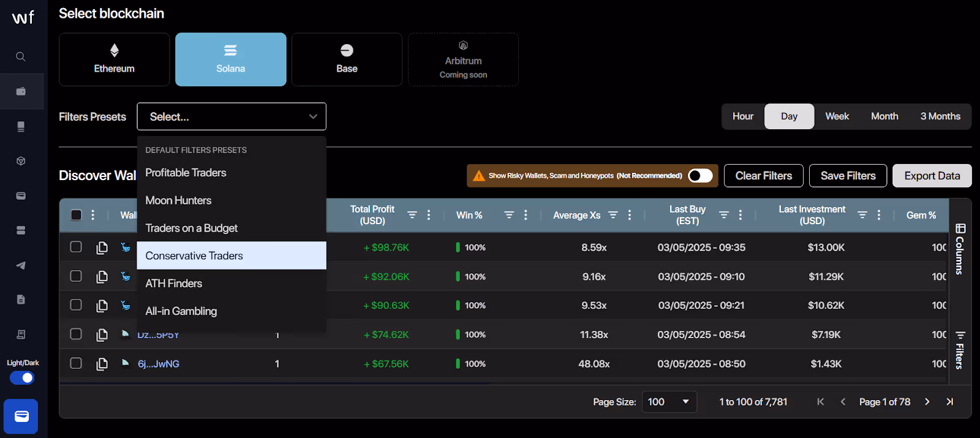The width and height of the screenshot is (980, 438).
Task: Go to the previous page arrow
Action: pos(843,402)
